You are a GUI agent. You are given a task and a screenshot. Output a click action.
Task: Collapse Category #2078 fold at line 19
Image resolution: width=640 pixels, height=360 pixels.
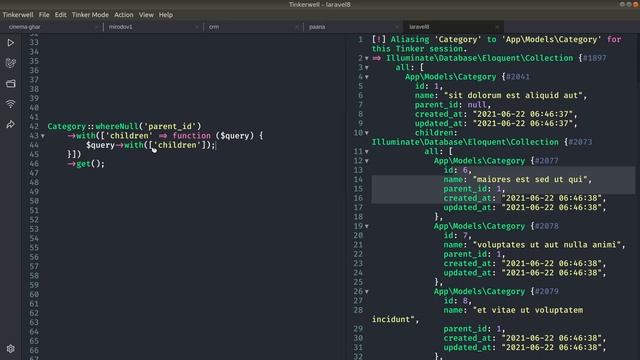pyautogui.click(x=367, y=227)
